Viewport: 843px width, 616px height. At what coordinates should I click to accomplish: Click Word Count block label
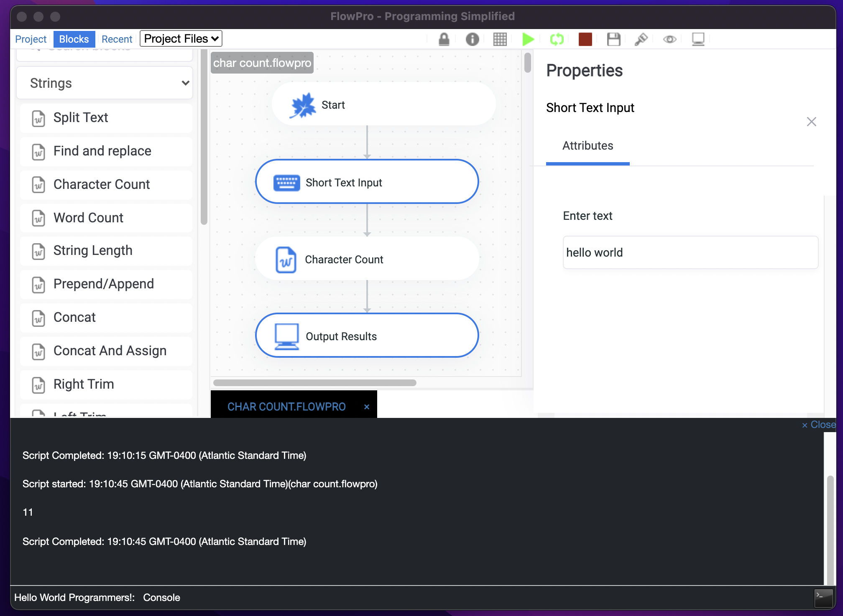[88, 218]
